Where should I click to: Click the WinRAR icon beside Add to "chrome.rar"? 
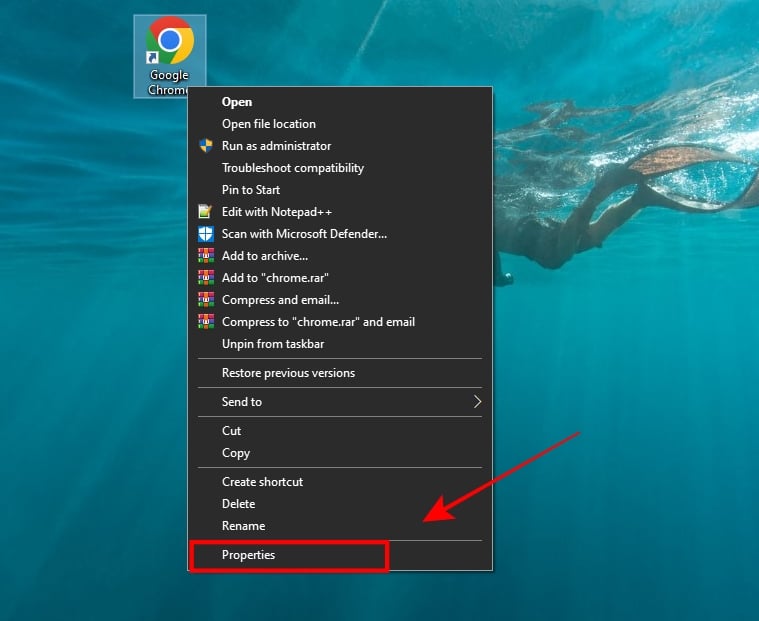[206, 278]
